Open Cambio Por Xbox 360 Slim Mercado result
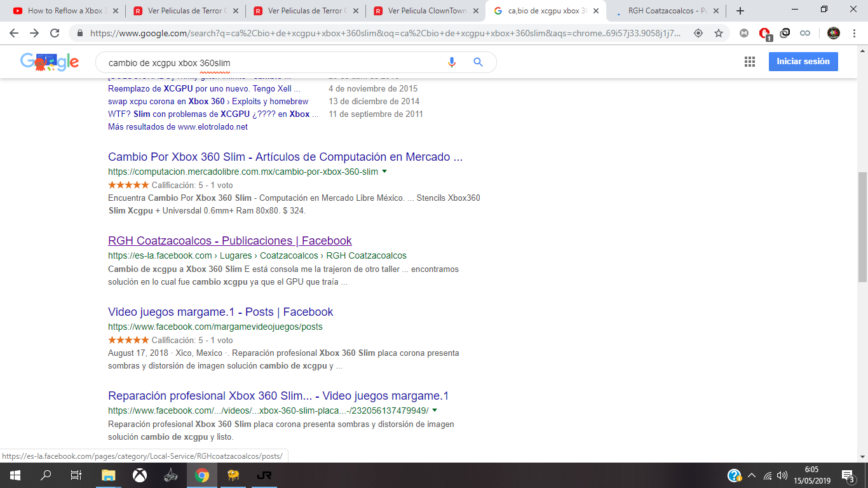 click(285, 157)
